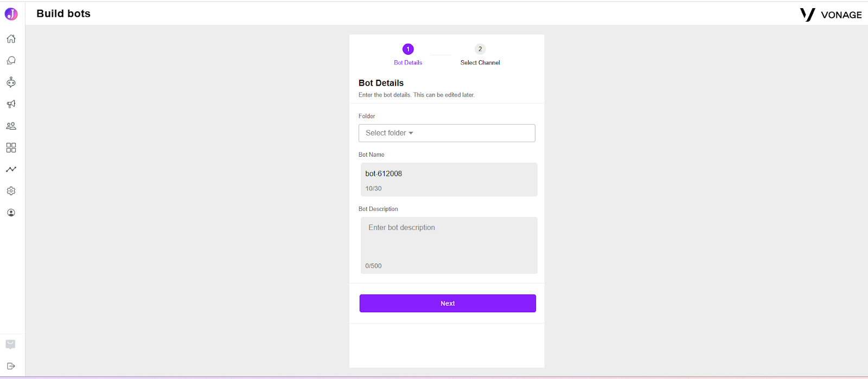
Task: Focus the Bot Name field
Action: click(449, 179)
